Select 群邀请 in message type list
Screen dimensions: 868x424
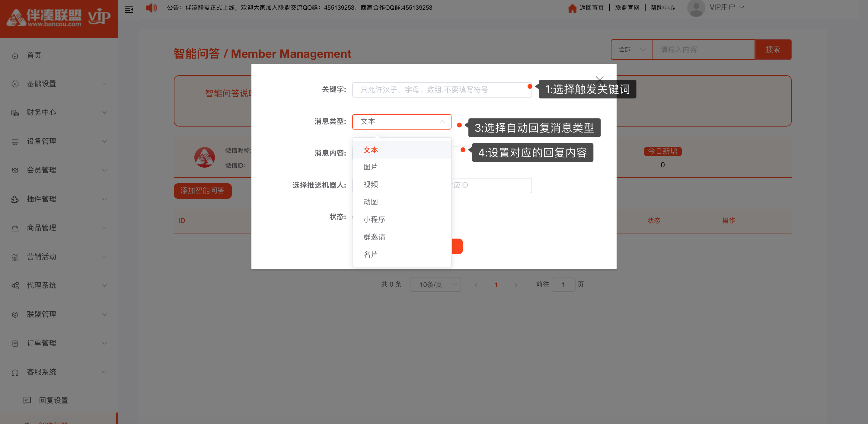[402, 237]
